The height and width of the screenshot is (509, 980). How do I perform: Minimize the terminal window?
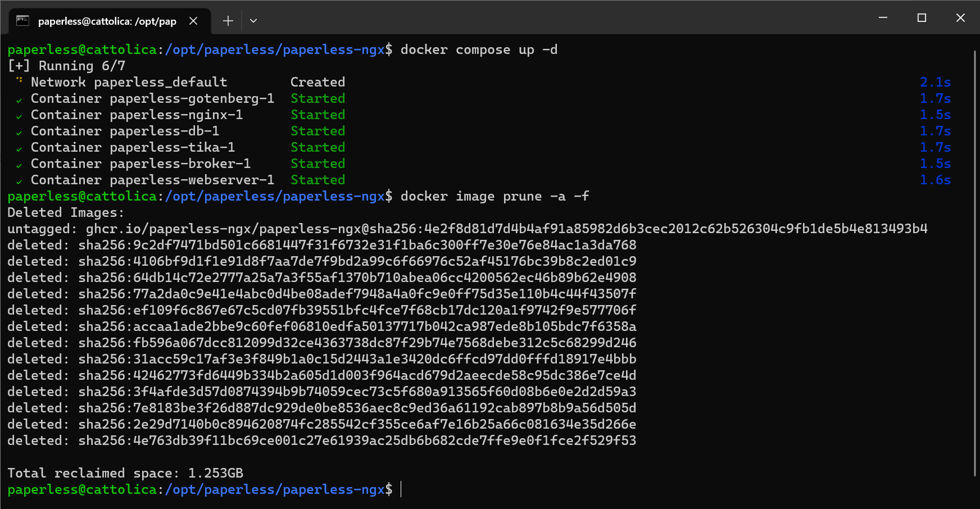tap(883, 17)
